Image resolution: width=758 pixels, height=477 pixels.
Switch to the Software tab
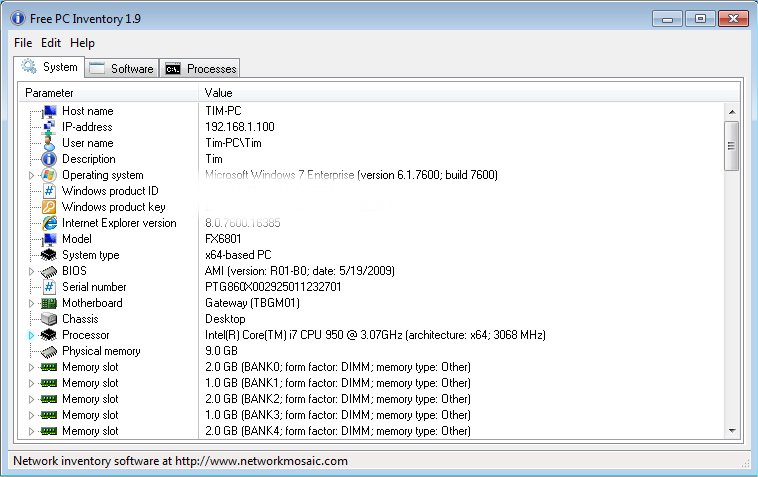(x=122, y=69)
